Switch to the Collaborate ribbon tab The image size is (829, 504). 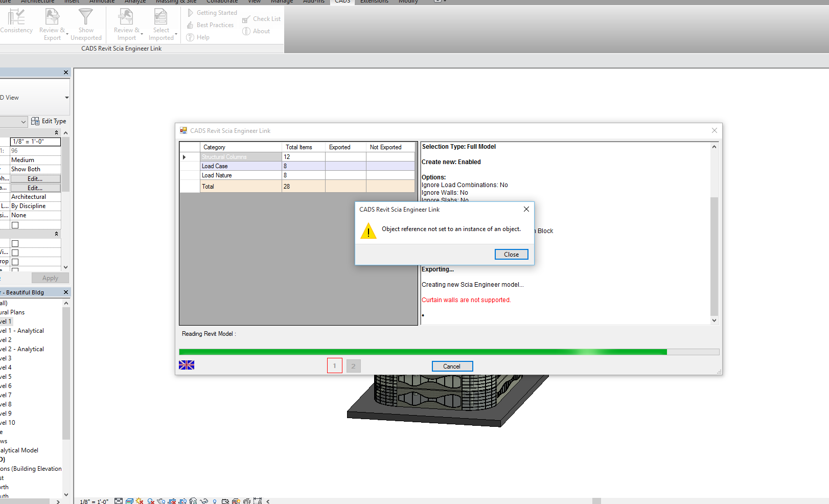click(222, 2)
